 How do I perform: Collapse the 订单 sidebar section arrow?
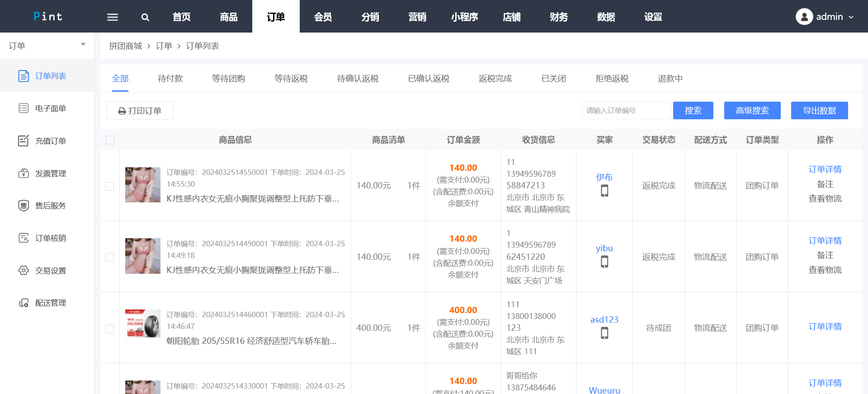83,45
